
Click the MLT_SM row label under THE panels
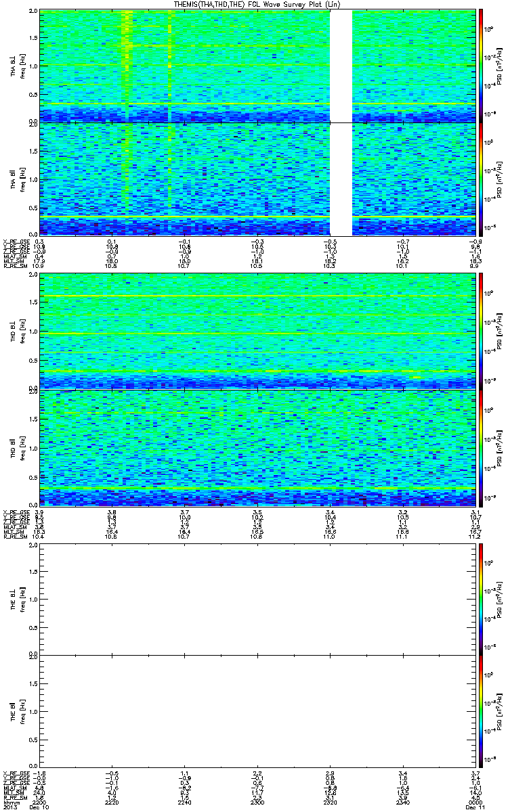pos(14,792)
